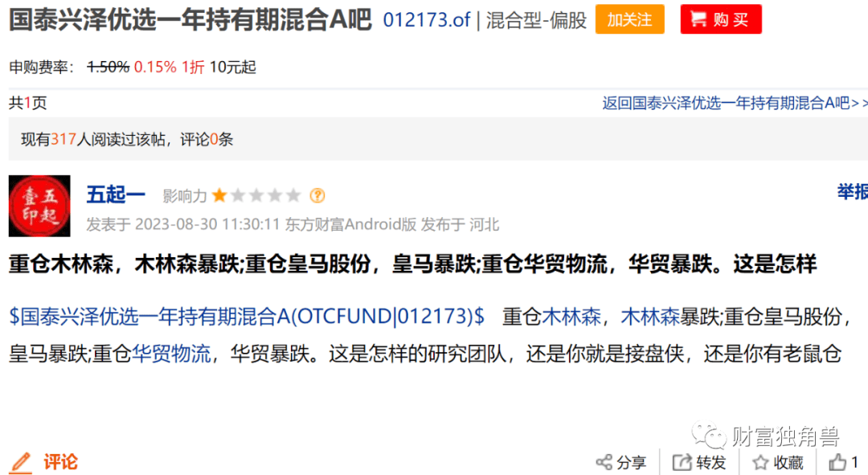Open the fund title 国泰兴泽优选一年持有期混合A吧
This screenshot has width=868, height=475.
point(190,19)
